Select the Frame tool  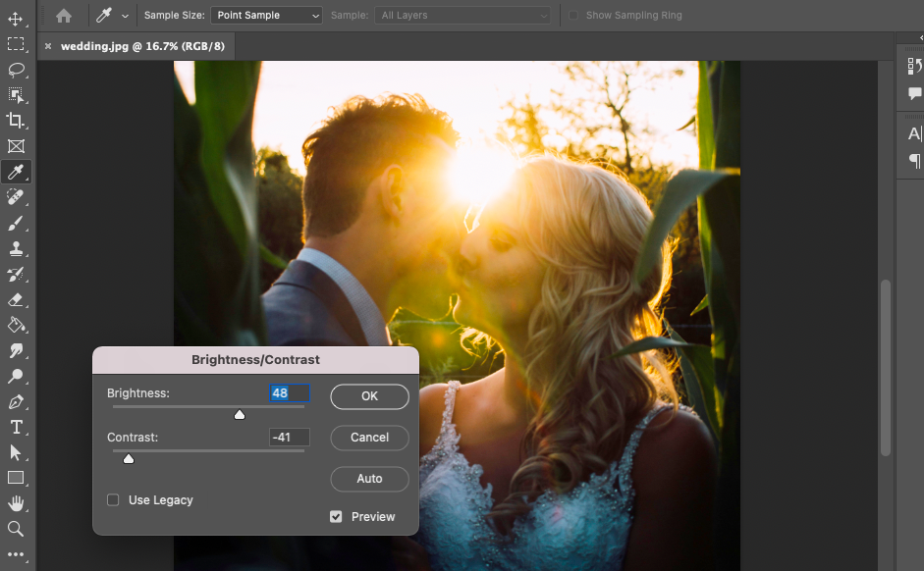[16, 146]
